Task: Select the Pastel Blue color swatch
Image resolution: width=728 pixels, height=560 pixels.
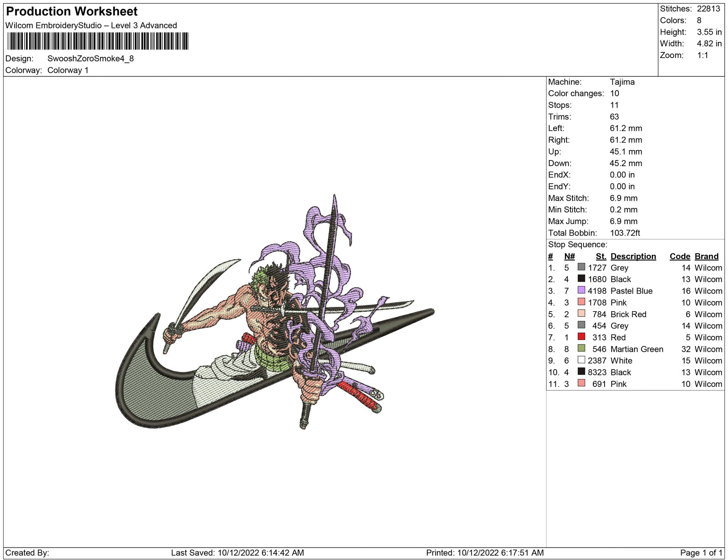Action: click(x=581, y=290)
